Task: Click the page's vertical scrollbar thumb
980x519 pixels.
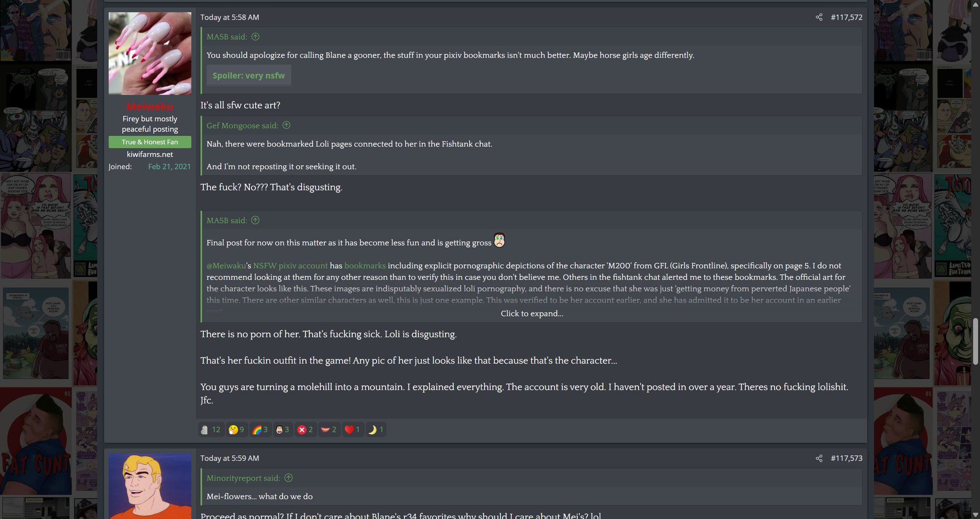Action: [976, 341]
